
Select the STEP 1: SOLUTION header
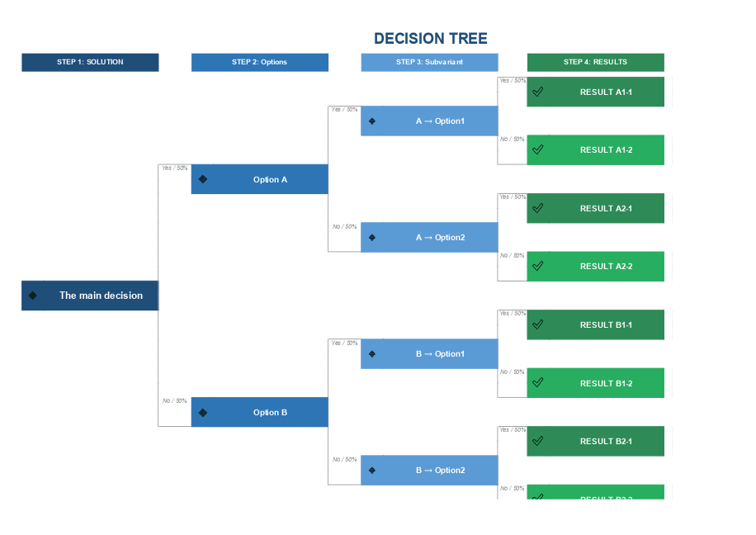click(90, 62)
